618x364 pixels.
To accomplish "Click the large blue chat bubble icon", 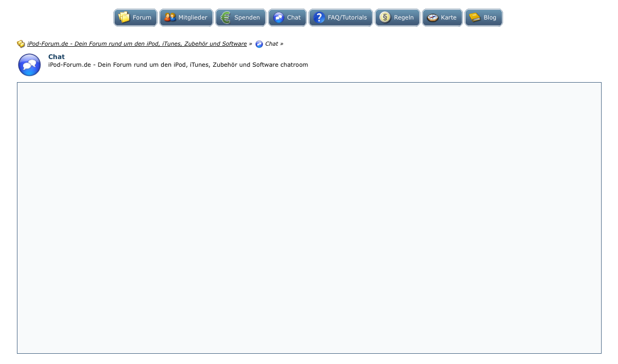I will click(x=29, y=65).
